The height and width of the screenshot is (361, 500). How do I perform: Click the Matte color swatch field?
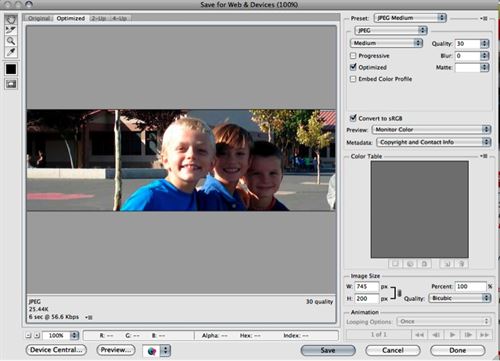tap(467, 68)
